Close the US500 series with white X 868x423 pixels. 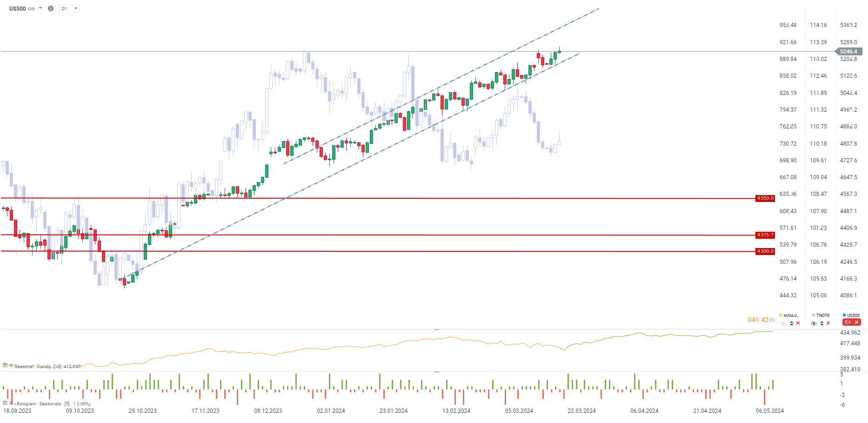[856, 322]
